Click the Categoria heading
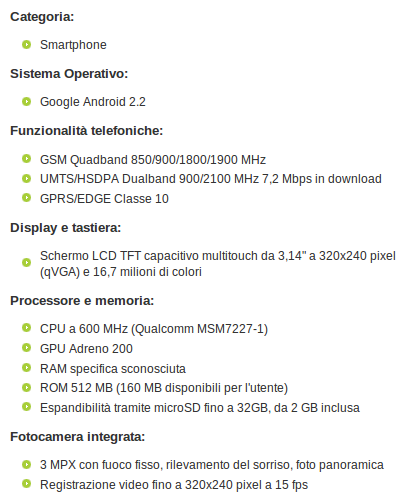Viewport: 406px width, 500px height. point(42,17)
